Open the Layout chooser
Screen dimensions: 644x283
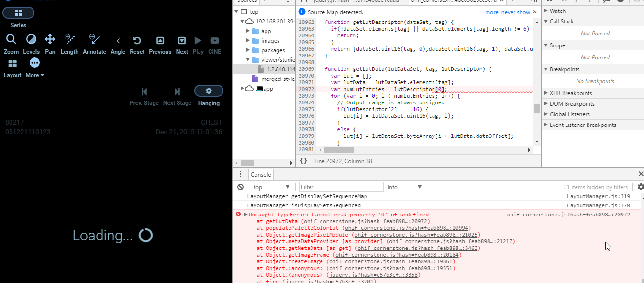(x=12, y=68)
